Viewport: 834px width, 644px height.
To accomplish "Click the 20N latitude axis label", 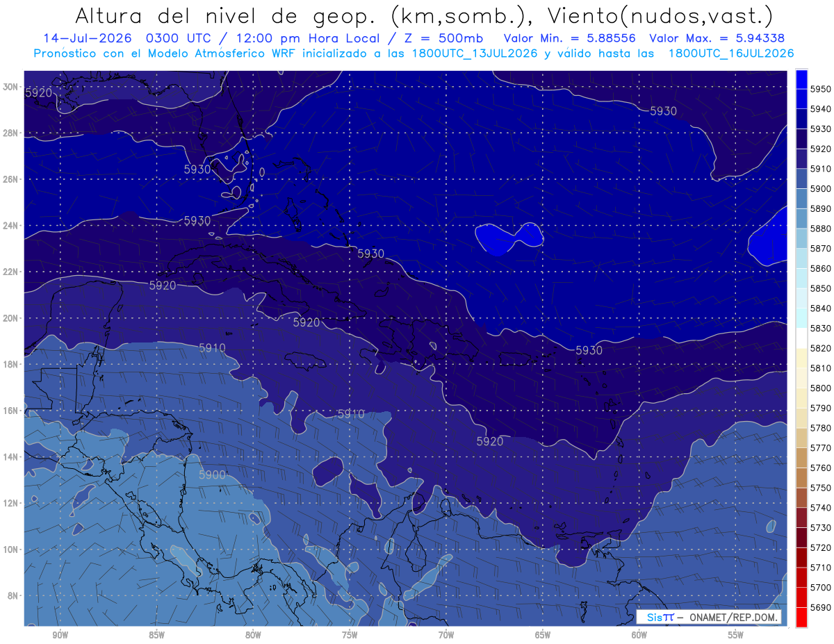I will coord(10,318).
